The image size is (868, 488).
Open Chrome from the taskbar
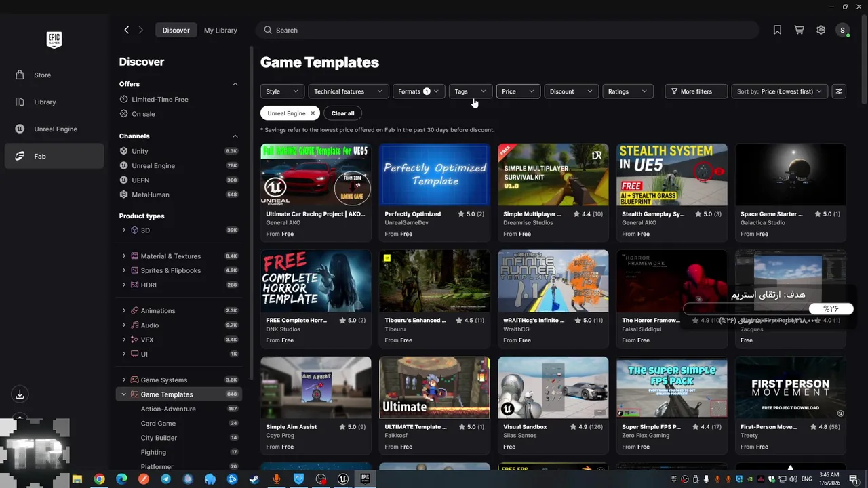pos(100,479)
